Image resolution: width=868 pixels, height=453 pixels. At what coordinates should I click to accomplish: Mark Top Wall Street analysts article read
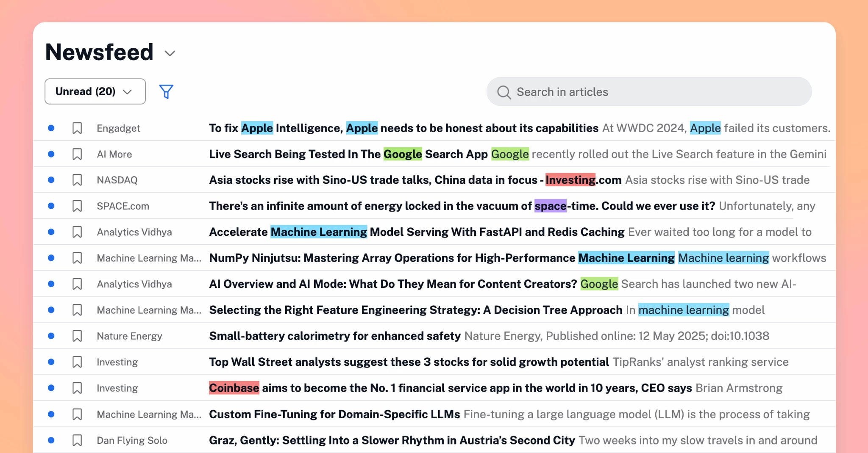tap(51, 362)
